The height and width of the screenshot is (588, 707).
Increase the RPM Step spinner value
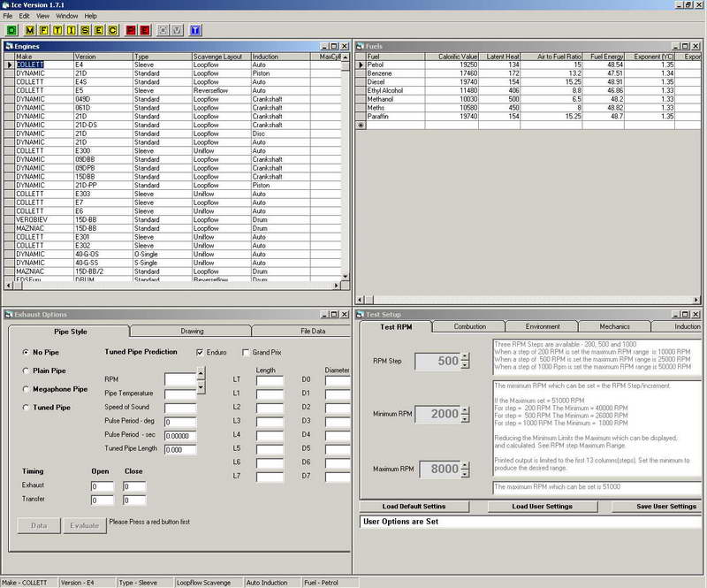pos(465,356)
